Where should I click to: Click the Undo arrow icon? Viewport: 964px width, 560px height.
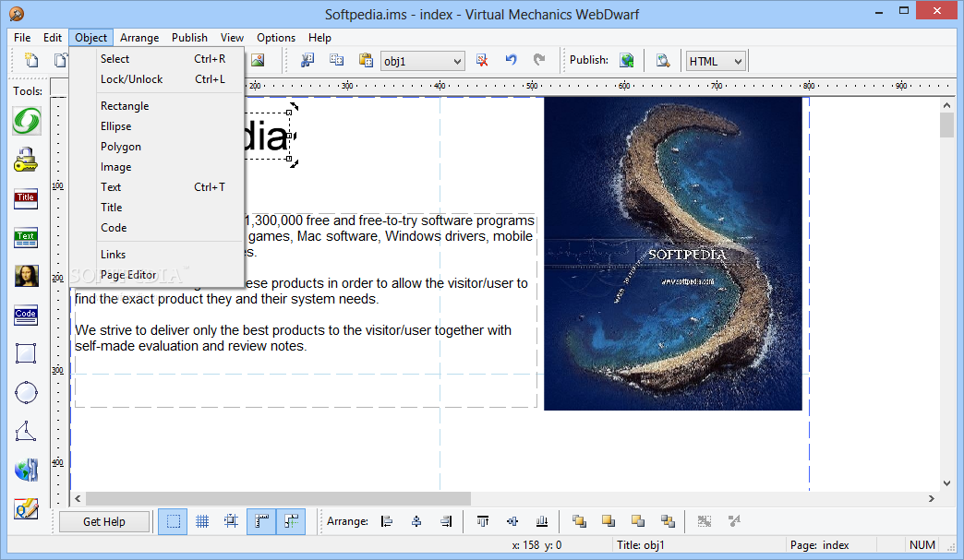coord(511,60)
